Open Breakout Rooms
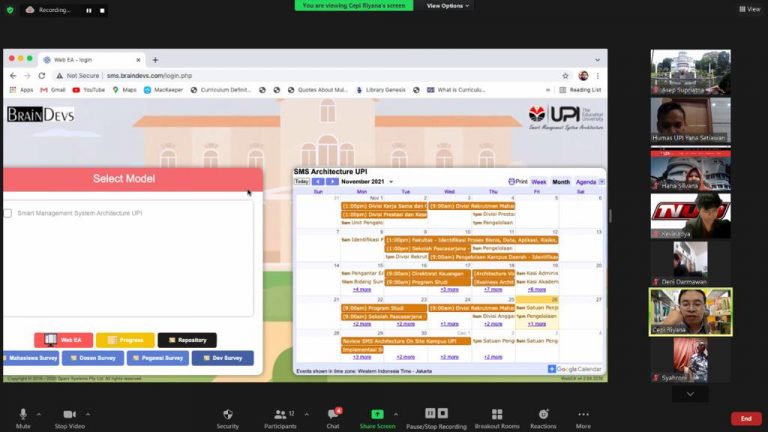Screen dimensions: 768x432 click(497, 419)
